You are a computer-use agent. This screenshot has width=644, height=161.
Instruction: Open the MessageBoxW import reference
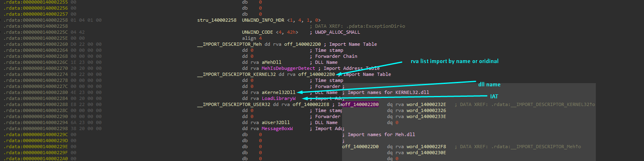tap(277, 128)
